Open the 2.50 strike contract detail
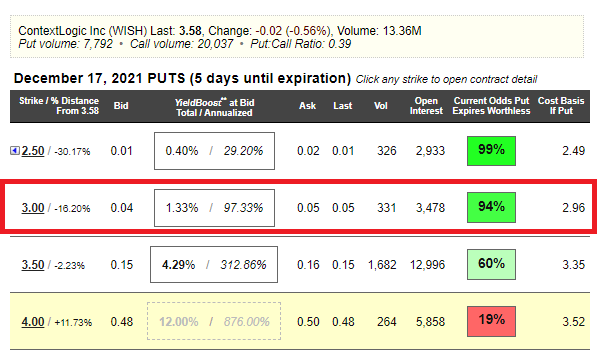Viewport: 599px width, 361px height. (33, 151)
